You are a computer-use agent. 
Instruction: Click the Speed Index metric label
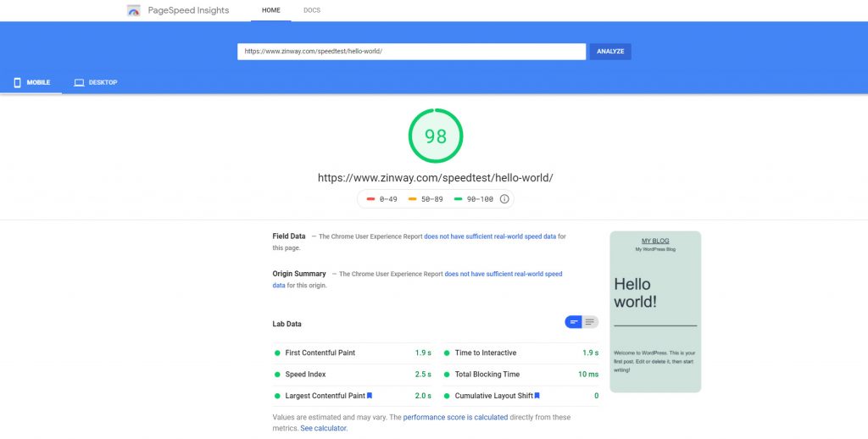tap(305, 375)
